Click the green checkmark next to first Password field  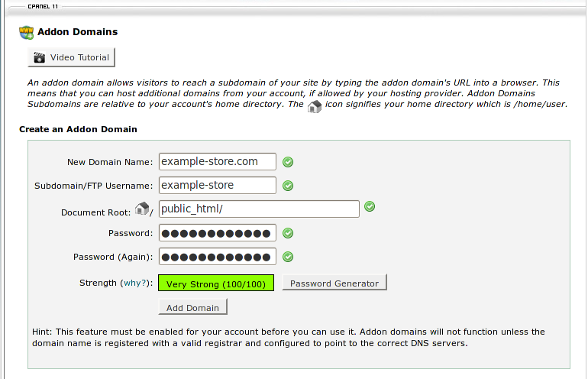coord(288,233)
